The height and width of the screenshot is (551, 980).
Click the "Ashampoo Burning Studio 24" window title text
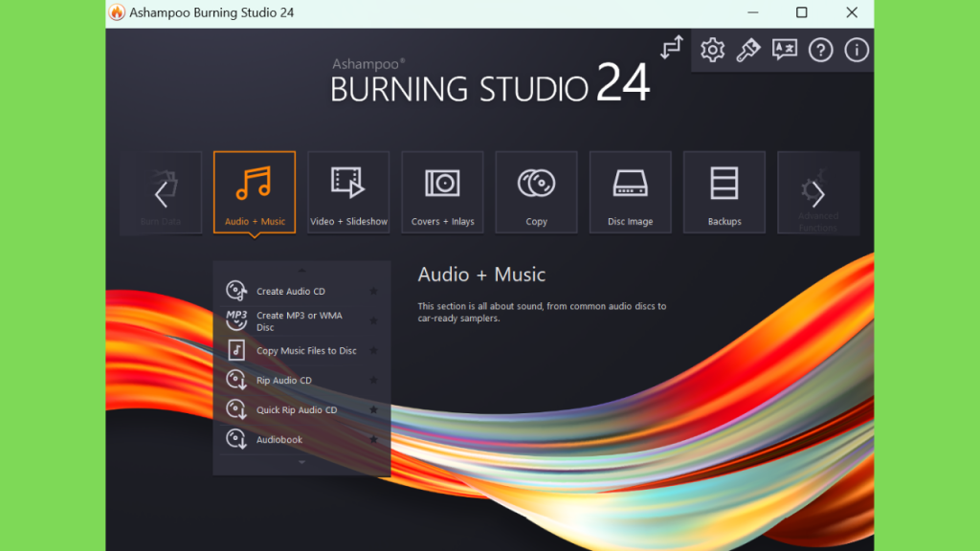click(x=212, y=12)
